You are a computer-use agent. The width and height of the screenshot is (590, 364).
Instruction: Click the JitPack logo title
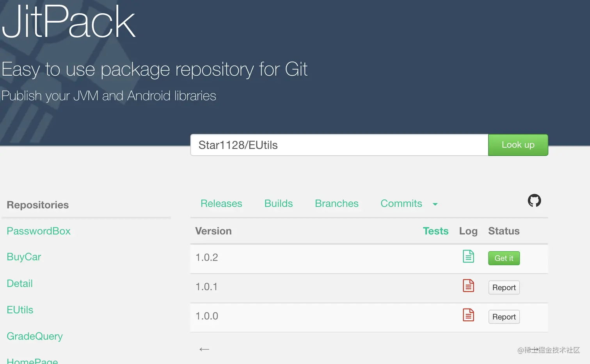(68, 21)
